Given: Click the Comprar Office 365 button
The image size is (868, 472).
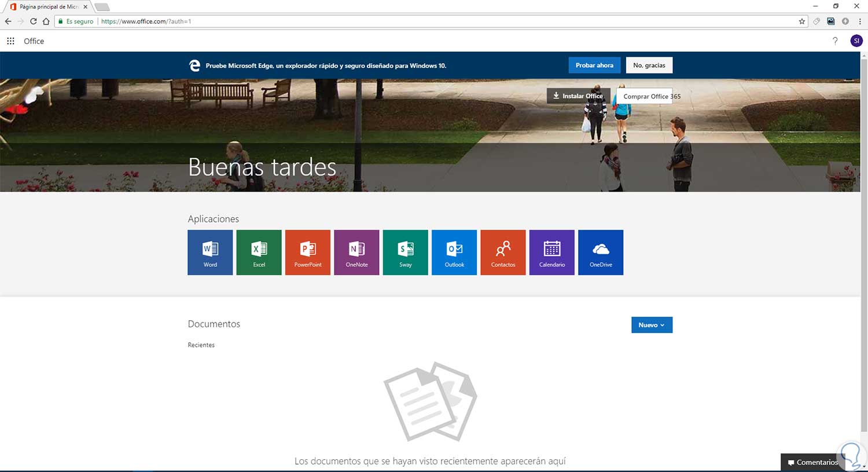Looking at the screenshot, I should (x=645, y=96).
